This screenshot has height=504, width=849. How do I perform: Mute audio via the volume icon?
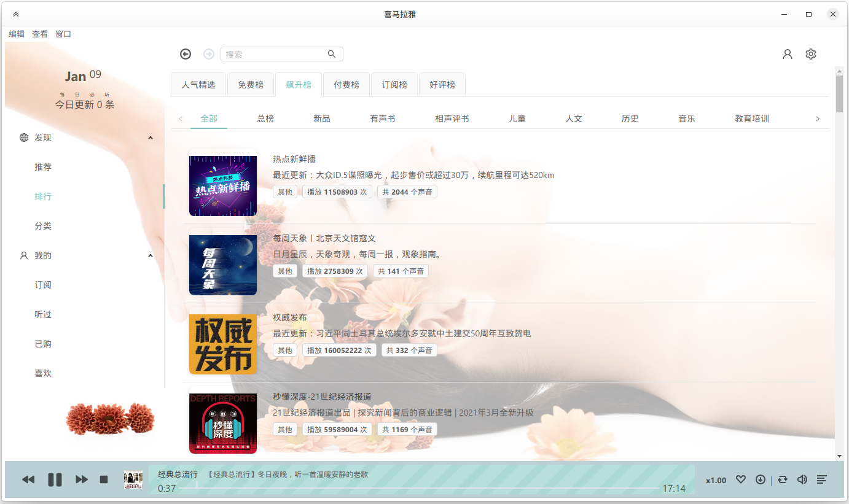(802, 479)
